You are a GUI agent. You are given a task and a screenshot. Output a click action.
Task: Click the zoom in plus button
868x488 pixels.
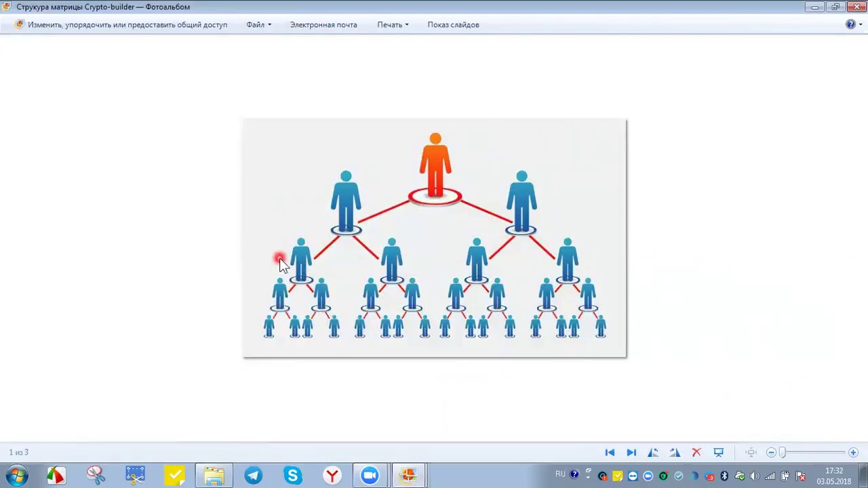click(853, 452)
